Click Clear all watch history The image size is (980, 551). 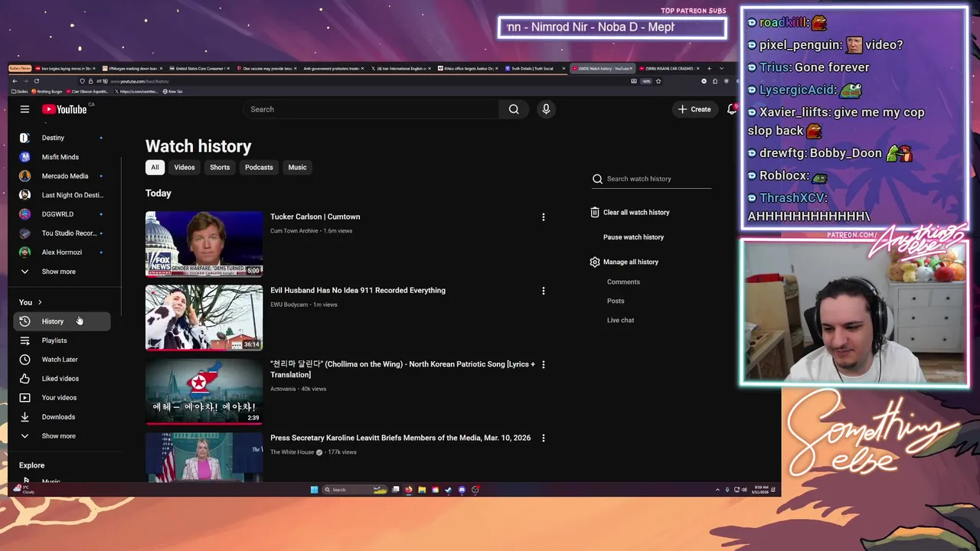[x=630, y=213]
